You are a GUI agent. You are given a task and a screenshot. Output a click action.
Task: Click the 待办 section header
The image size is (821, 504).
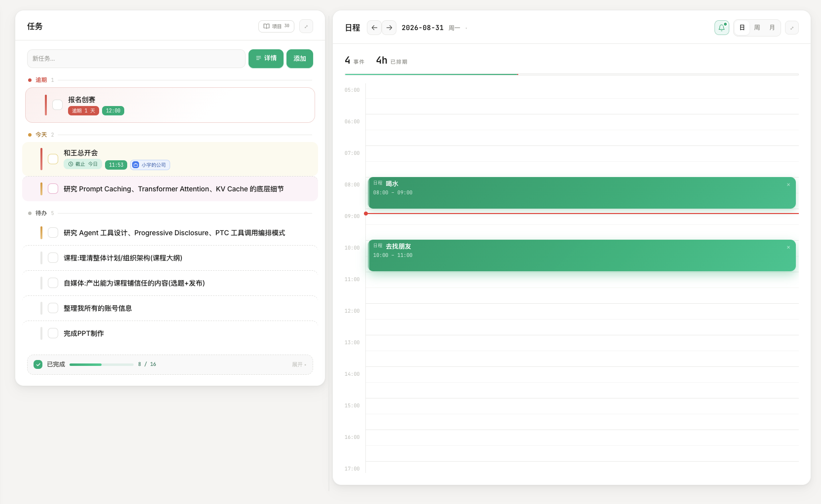(41, 213)
